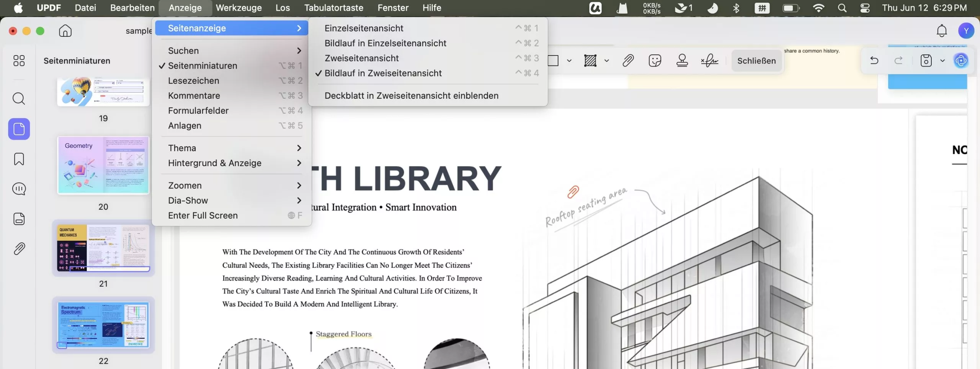
Task: Open the save options dropdown arrow
Action: click(942, 60)
